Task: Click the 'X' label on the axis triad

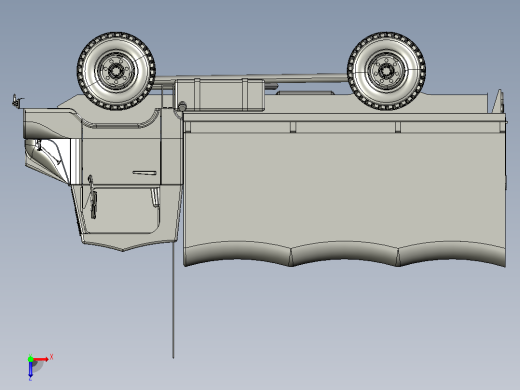Action: 52,357
